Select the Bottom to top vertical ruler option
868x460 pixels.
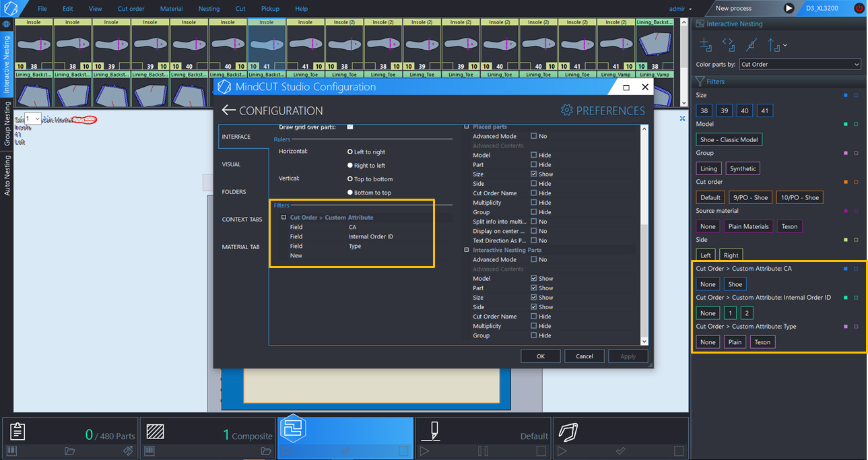click(370, 193)
